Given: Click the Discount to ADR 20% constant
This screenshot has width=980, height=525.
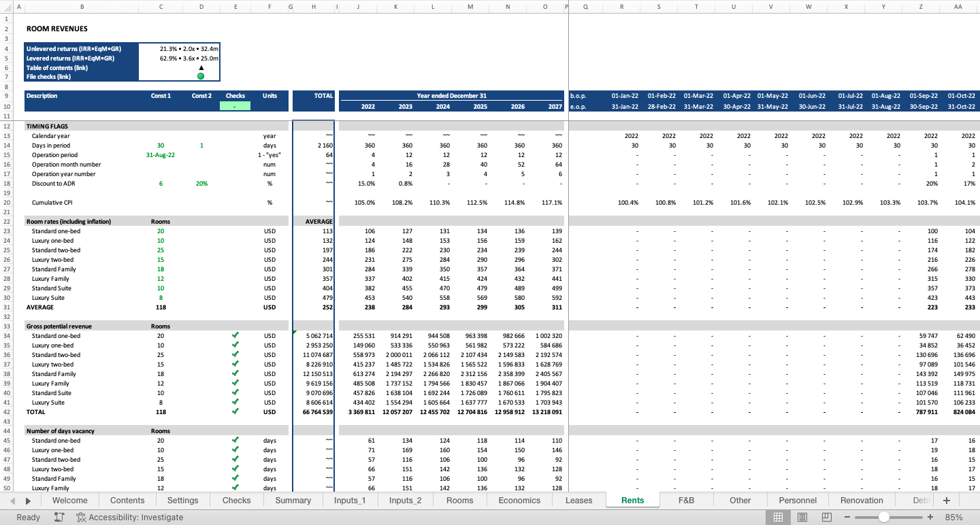Looking at the screenshot, I should [201, 184].
